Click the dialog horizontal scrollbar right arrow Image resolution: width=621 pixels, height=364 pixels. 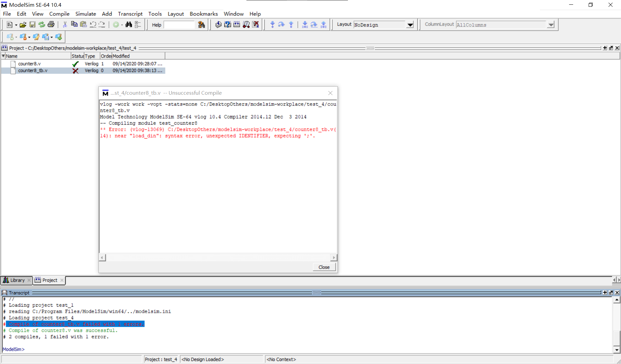(334, 257)
